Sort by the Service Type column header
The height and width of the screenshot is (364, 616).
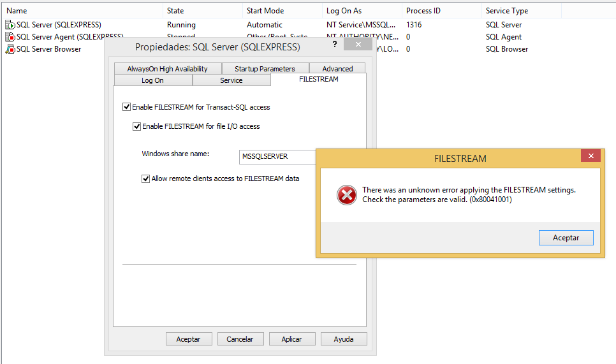point(522,11)
